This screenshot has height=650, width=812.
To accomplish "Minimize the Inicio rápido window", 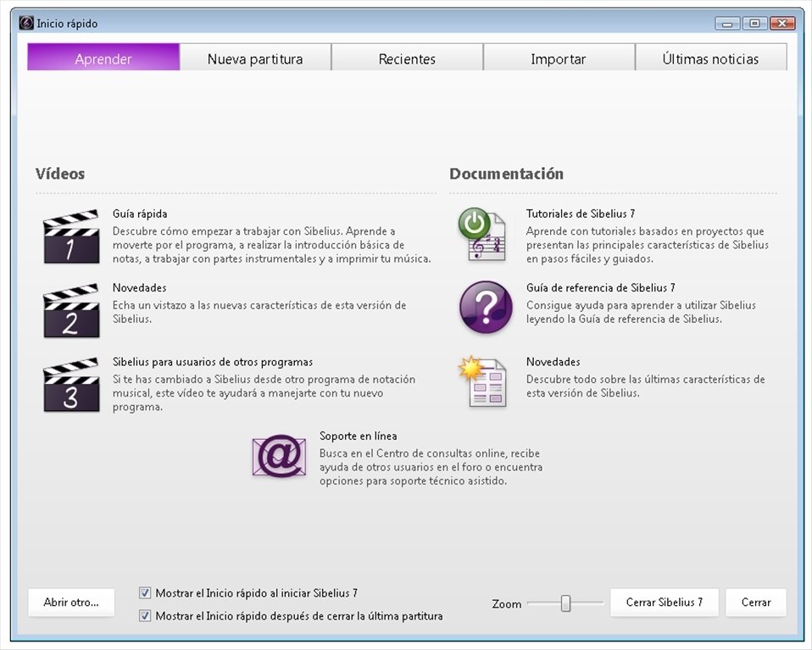I will coord(727,24).
